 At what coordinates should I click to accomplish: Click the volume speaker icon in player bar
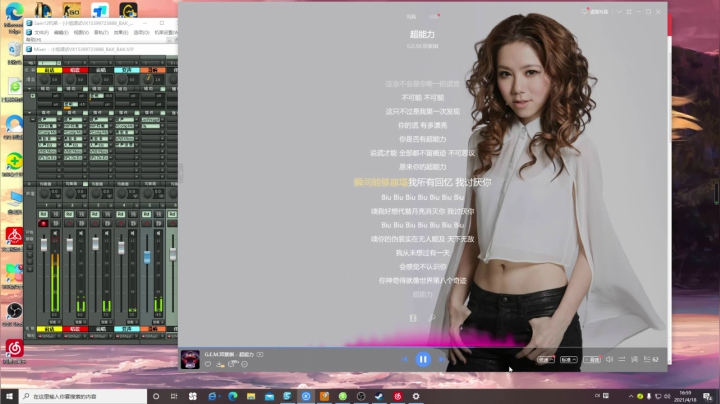(x=609, y=359)
